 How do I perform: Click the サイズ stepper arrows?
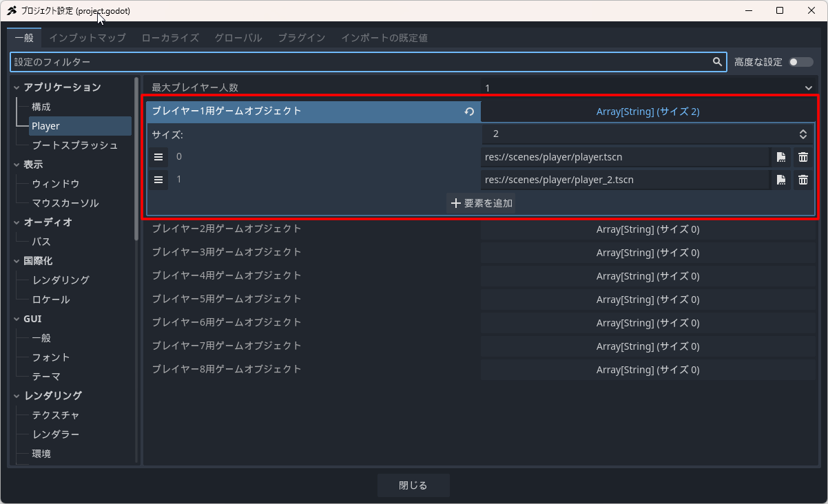[803, 134]
